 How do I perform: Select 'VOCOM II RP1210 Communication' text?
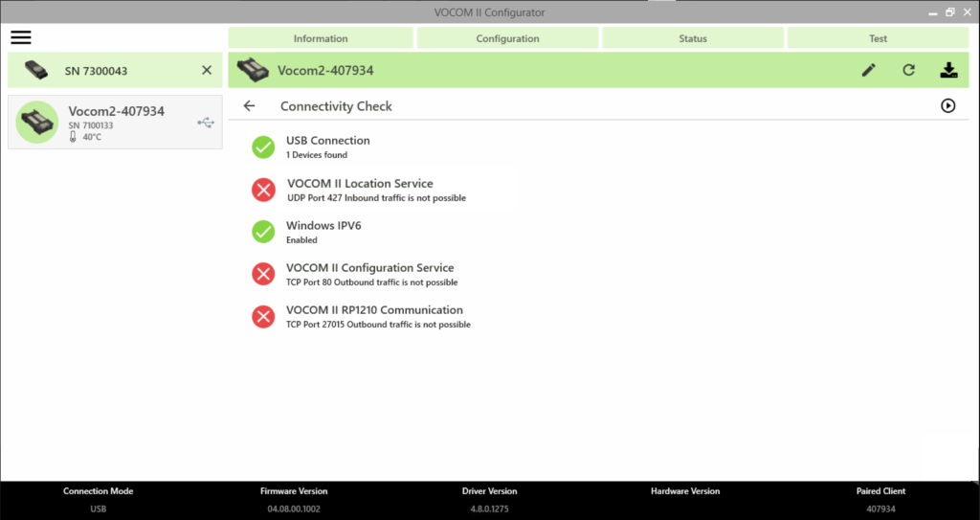[x=374, y=309]
